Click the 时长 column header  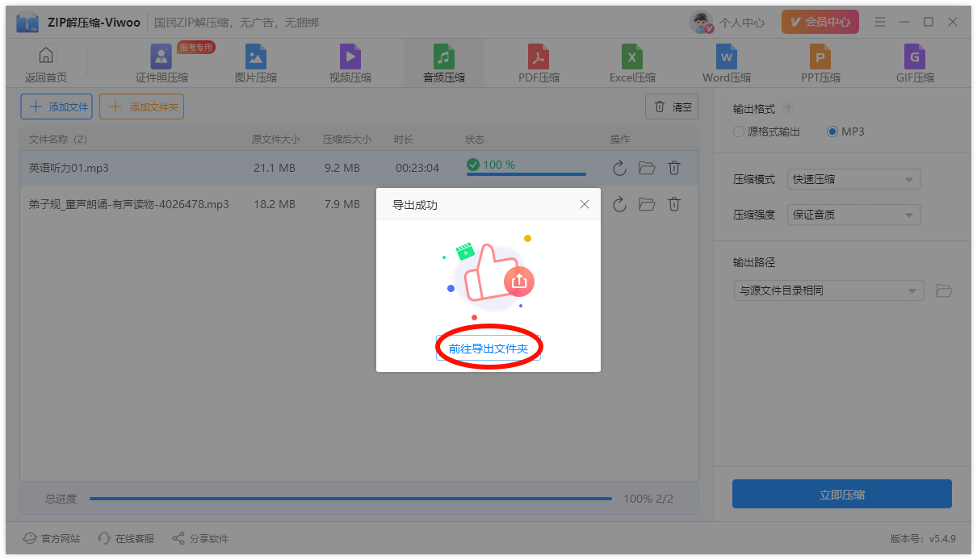click(404, 140)
